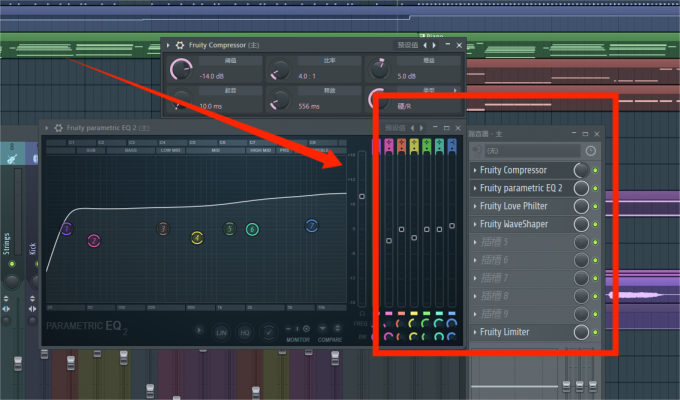Click the COMPARE up-down swap button
680x400 pixels.
click(337, 328)
